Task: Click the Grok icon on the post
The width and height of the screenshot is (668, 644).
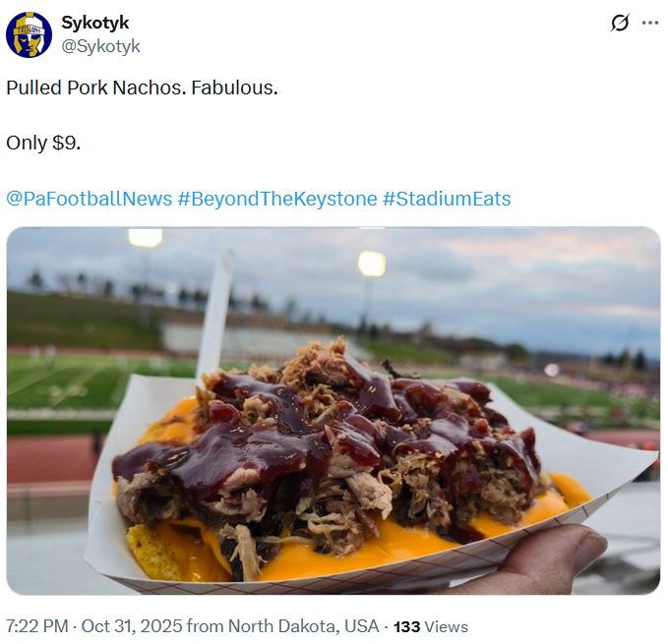Action: click(620, 23)
